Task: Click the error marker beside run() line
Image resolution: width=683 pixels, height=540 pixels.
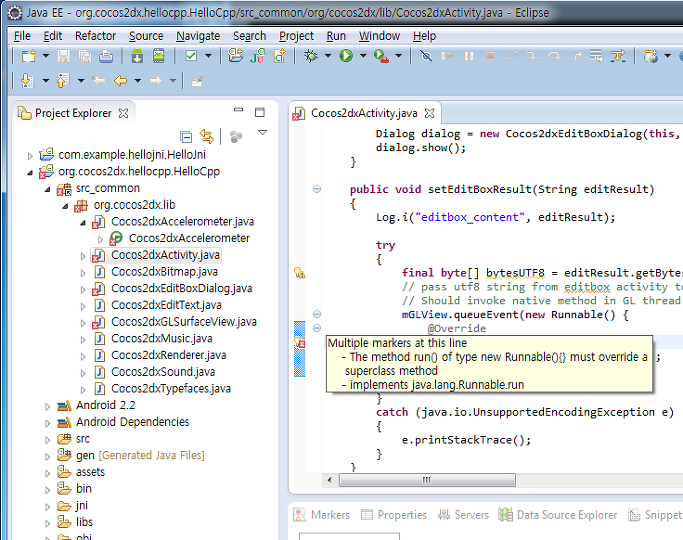Action: pyautogui.click(x=299, y=343)
